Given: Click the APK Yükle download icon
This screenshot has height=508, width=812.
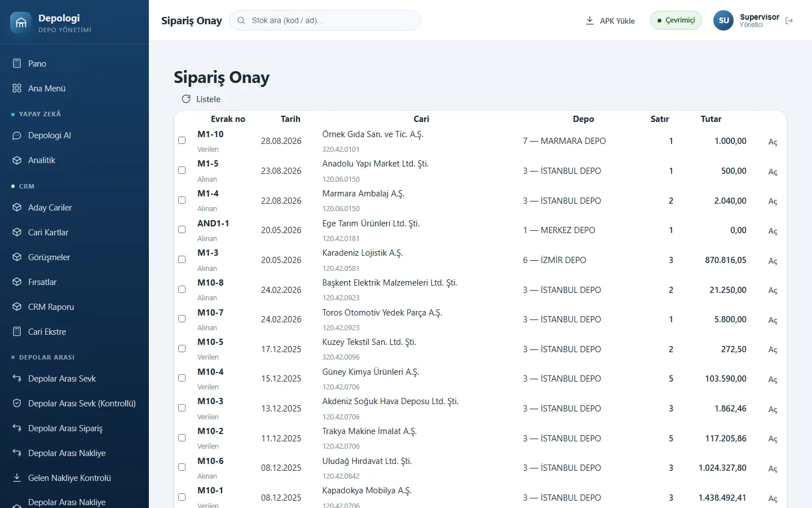Looking at the screenshot, I should click(590, 20).
